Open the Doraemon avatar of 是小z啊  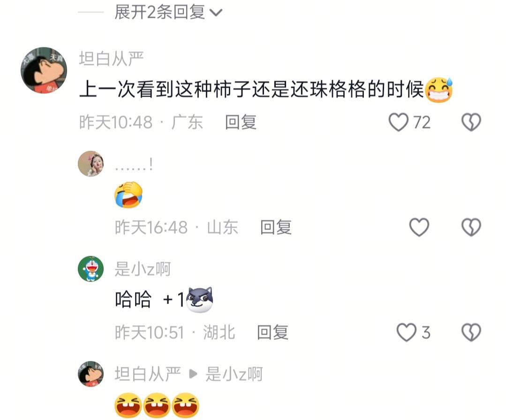click(91, 269)
